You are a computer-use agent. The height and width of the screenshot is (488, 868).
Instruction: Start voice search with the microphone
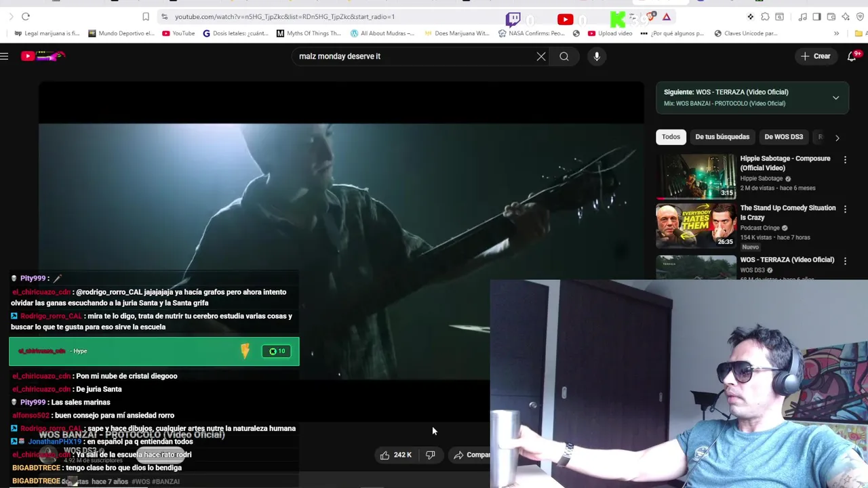597,56
